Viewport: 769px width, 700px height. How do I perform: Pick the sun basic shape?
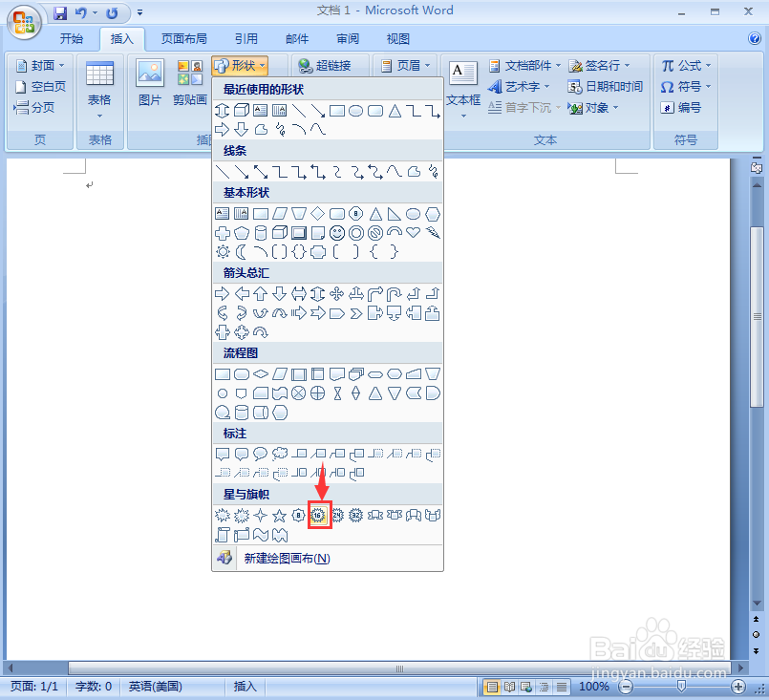click(223, 252)
